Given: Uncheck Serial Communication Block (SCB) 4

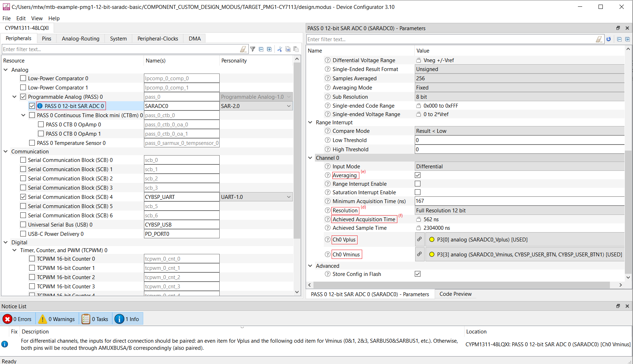Looking at the screenshot, I should 23,197.
